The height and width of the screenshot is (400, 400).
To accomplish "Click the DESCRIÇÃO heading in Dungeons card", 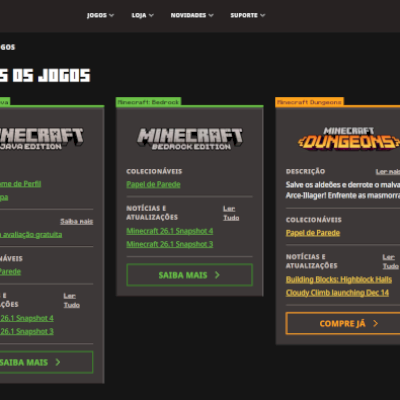I will (305, 171).
